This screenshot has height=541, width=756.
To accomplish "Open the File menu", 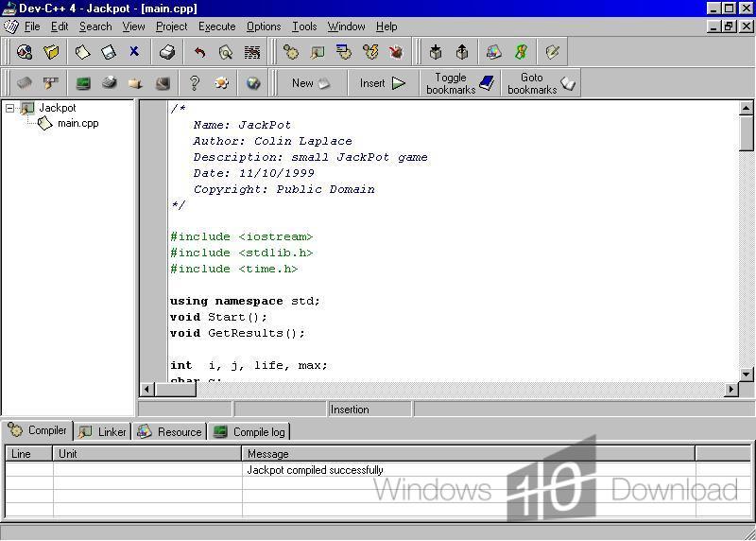I will click(32, 26).
